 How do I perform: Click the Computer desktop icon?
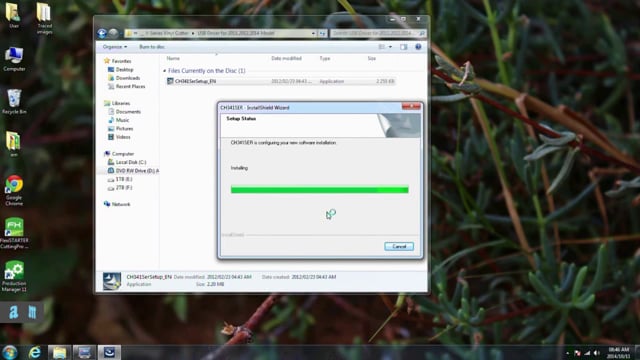[x=14, y=59]
